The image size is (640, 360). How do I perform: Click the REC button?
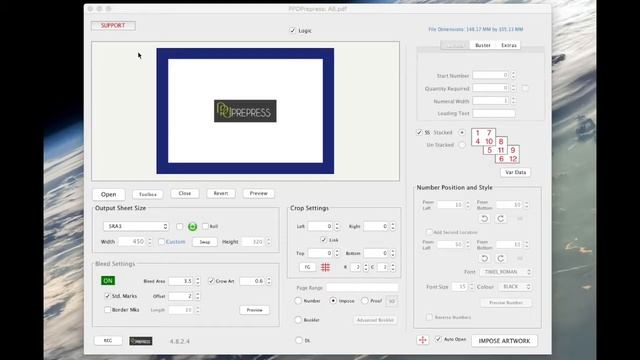click(108, 340)
